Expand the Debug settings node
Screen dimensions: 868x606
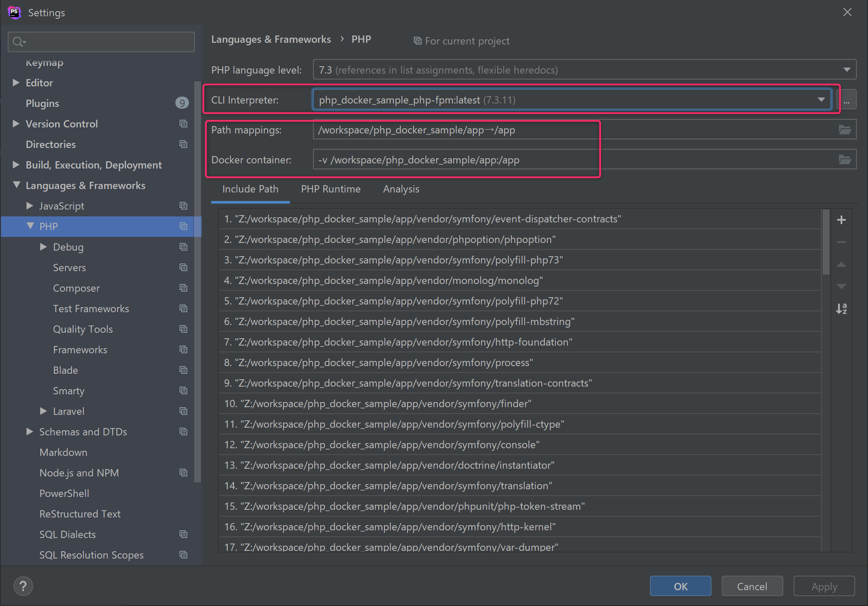coord(43,247)
